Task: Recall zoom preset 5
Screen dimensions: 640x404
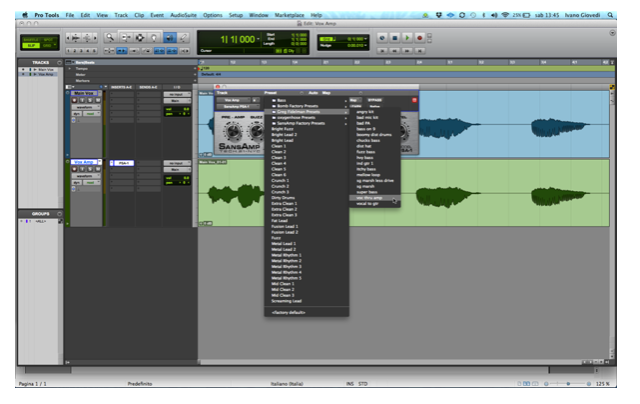Action: (94, 51)
